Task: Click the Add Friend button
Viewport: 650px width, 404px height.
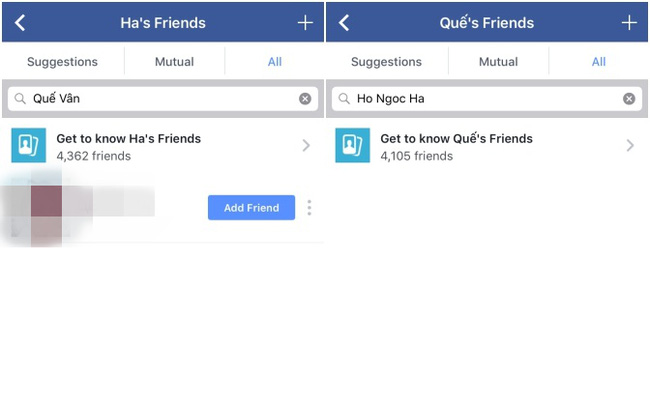Action: (251, 208)
